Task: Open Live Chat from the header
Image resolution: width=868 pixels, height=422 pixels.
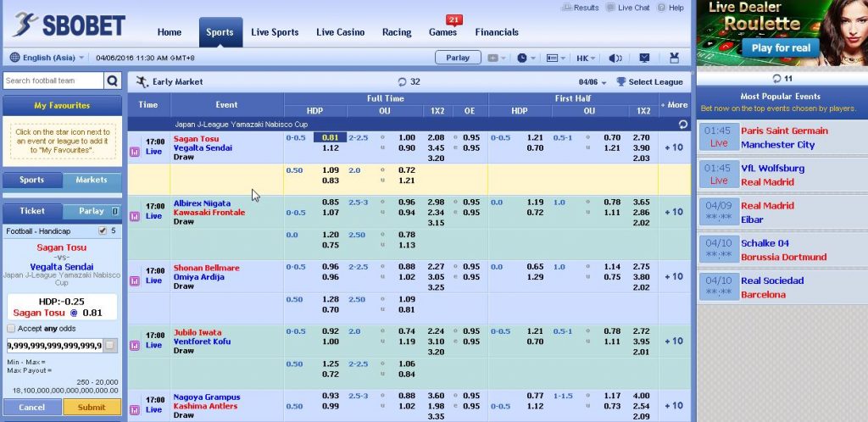Action: [x=628, y=8]
